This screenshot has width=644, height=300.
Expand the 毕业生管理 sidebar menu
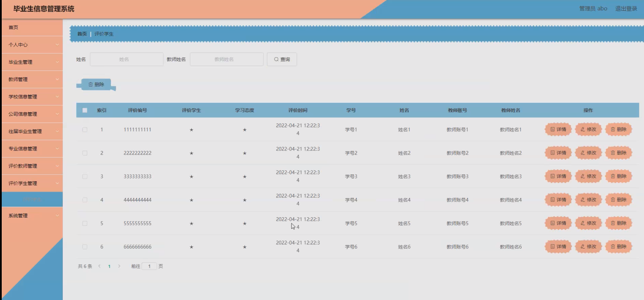(x=32, y=62)
